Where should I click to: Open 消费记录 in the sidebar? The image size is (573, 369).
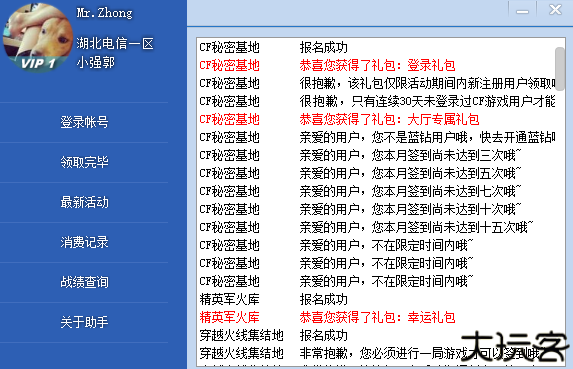coord(84,242)
